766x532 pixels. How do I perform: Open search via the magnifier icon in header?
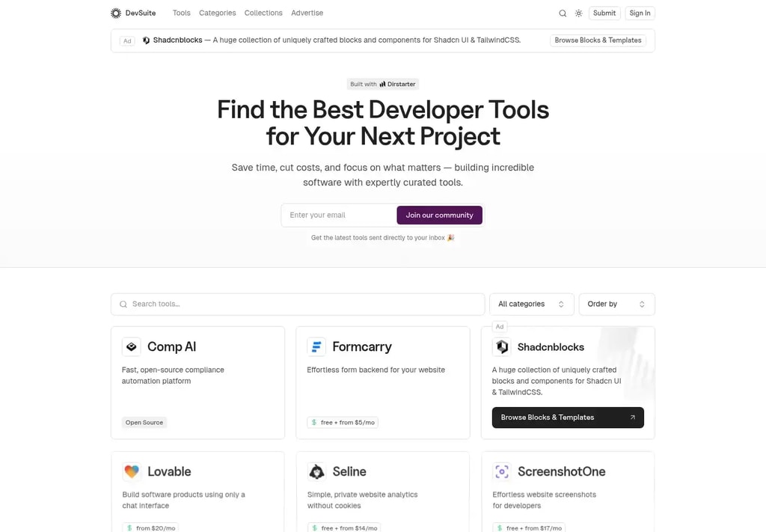pos(563,13)
